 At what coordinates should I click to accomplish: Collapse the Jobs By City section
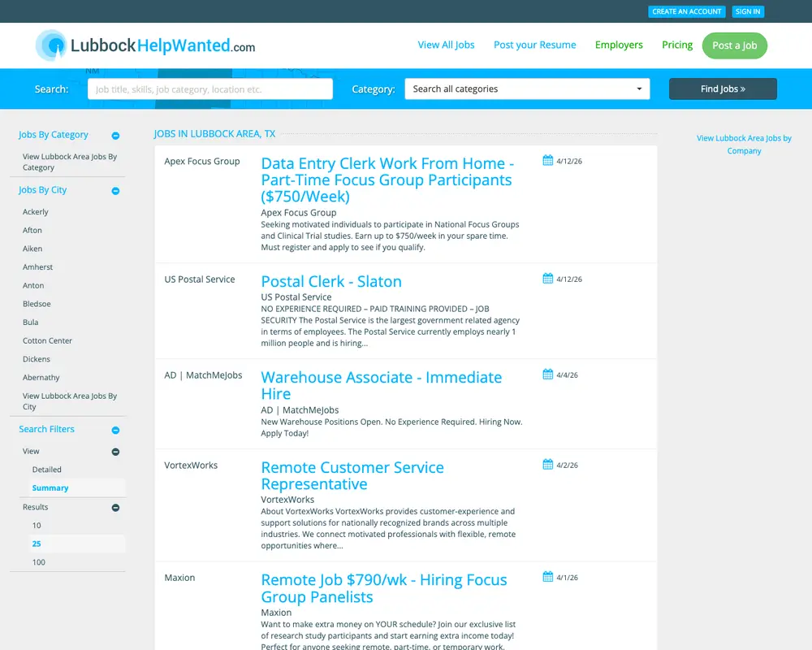click(x=115, y=191)
